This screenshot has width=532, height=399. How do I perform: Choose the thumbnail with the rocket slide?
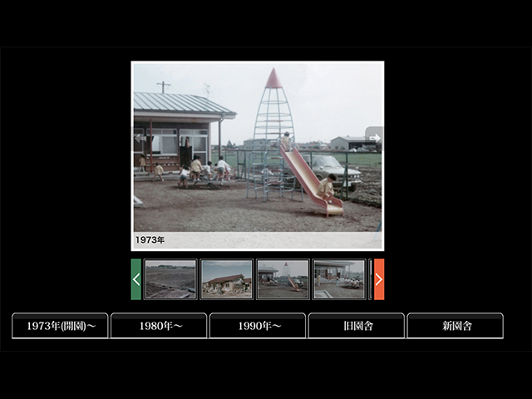(283, 279)
